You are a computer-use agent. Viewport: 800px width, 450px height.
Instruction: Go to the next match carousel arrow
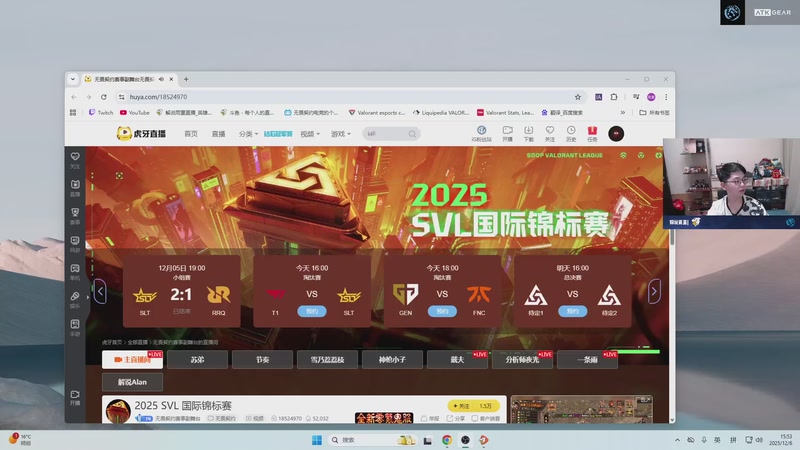[654, 291]
